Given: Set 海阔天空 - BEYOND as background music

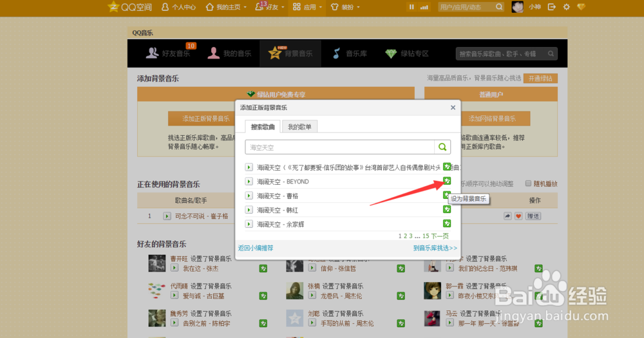Looking at the screenshot, I should click(447, 181).
